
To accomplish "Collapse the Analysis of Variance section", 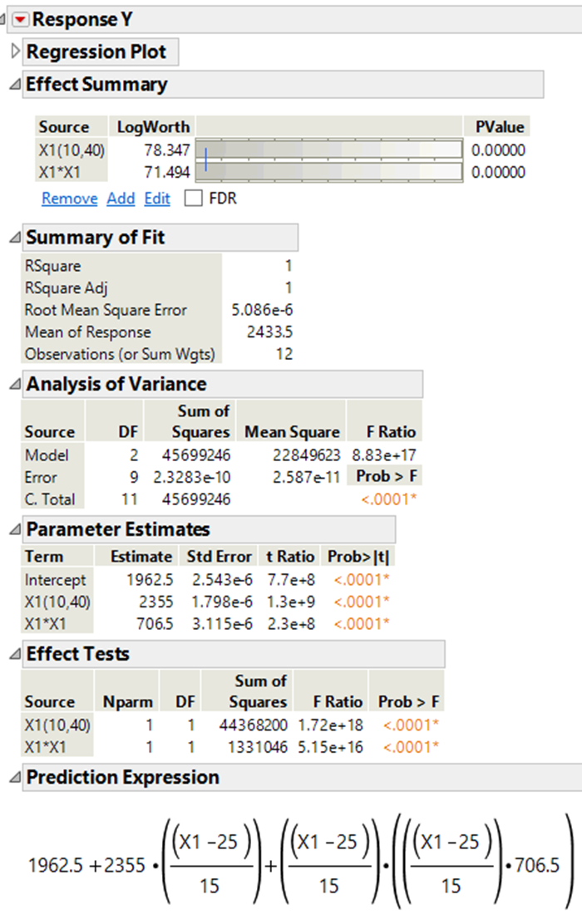I will click(15, 384).
